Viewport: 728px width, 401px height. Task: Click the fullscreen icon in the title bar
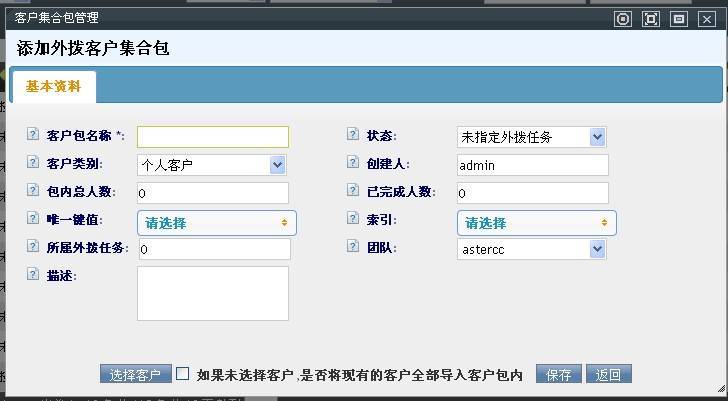651,18
